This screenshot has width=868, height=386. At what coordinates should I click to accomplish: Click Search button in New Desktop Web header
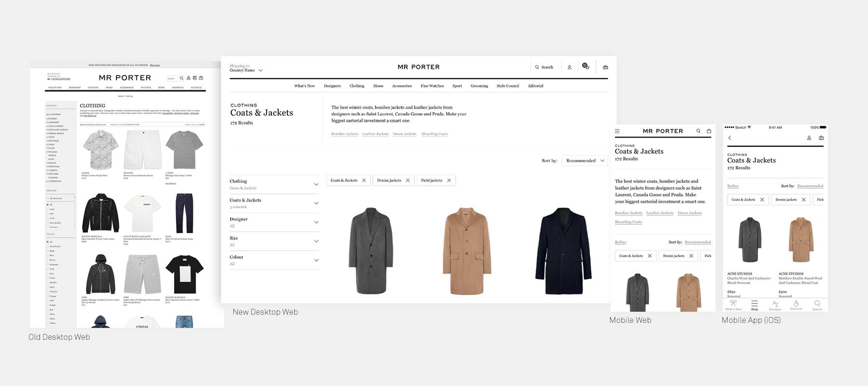[544, 67]
